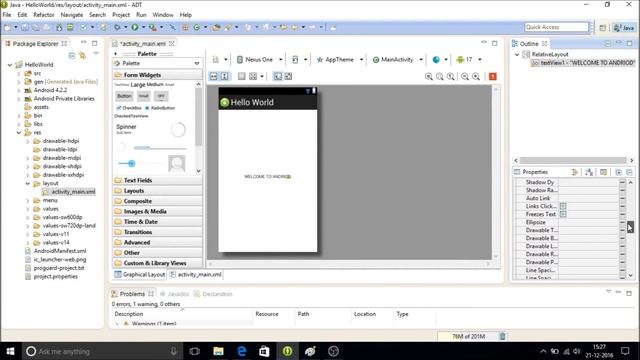This screenshot has height=360, width=640.
Task: Click the Expand All icon in Properties panel
Action: coord(618,172)
